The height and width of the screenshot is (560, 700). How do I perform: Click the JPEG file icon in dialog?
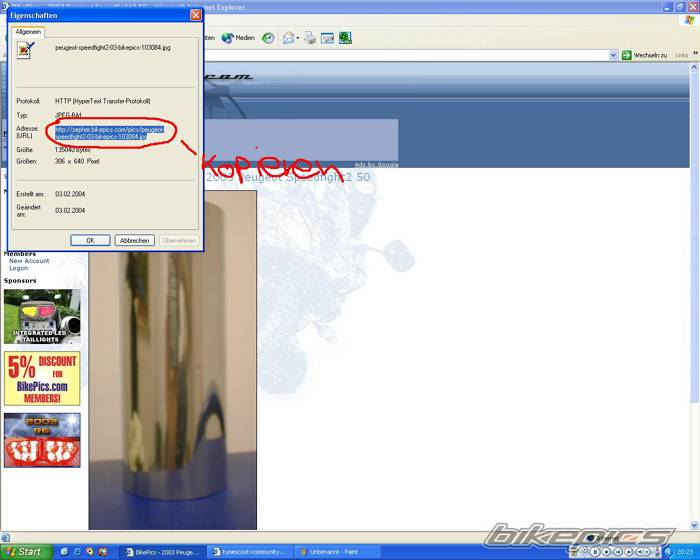point(25,50)
